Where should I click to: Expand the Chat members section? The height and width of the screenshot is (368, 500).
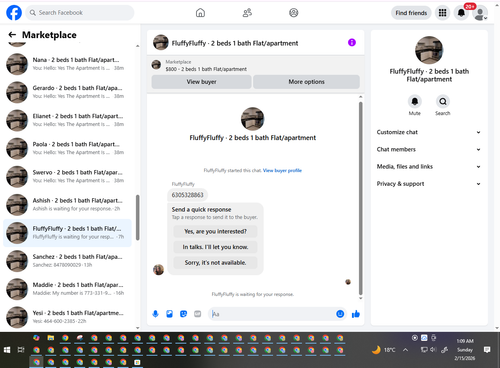[x=429, y=149]
